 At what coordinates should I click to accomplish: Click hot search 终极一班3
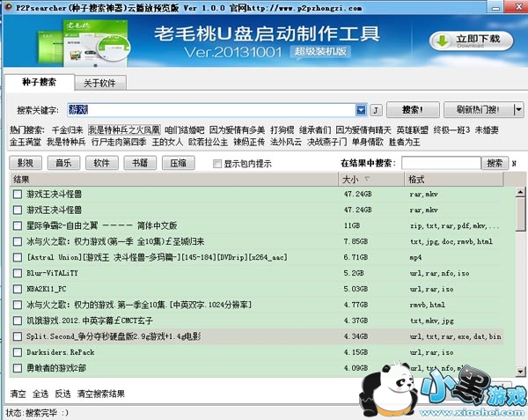(451, 130)
